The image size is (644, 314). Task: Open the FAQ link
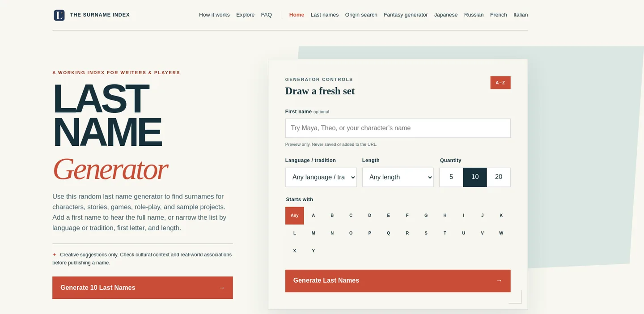tap(267, 15)
